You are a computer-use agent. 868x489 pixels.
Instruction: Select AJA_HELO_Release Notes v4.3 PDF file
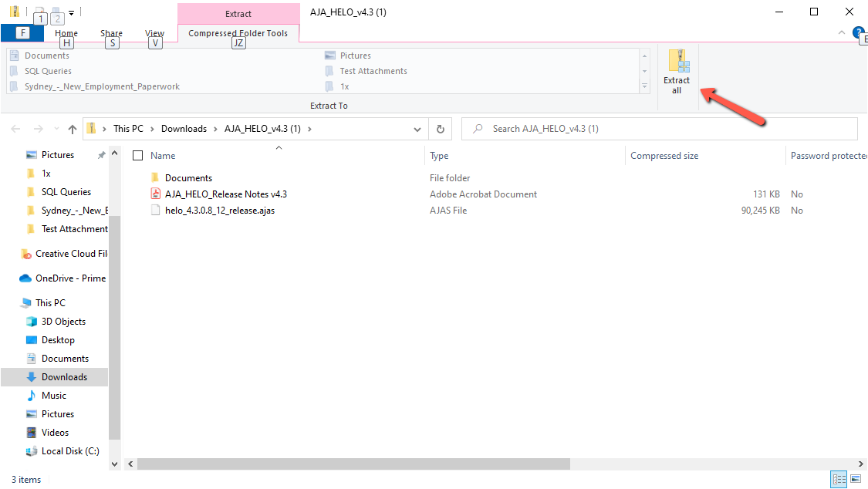coord(226,194)
